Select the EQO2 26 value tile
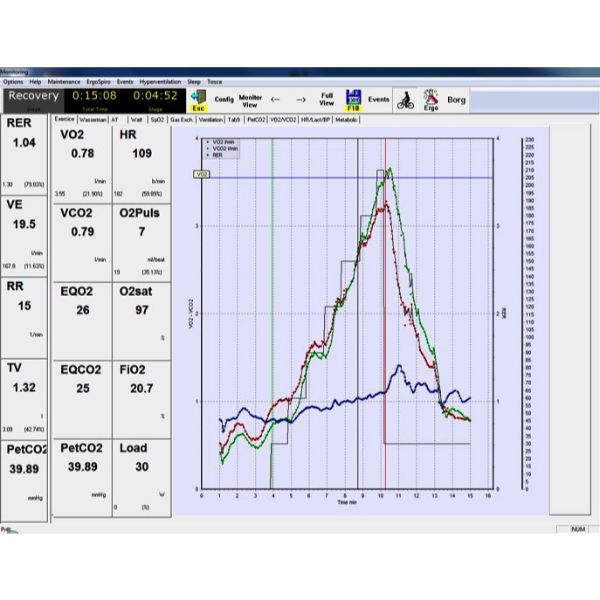 click(82, 321)
